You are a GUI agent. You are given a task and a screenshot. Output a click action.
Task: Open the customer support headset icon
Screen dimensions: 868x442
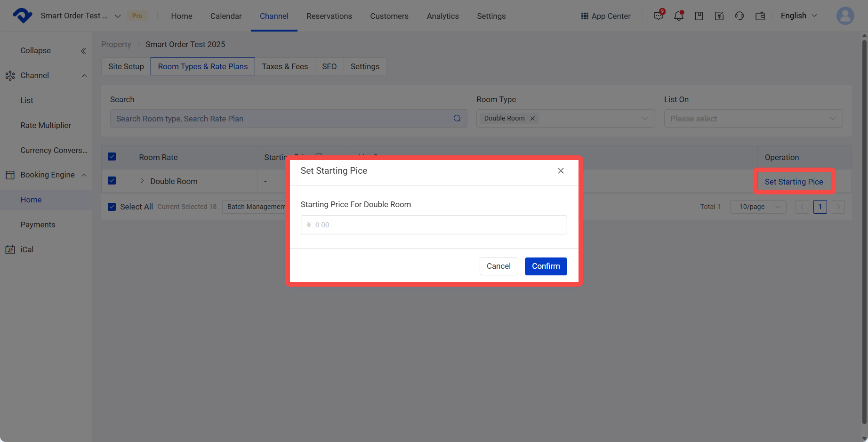point(739,16)
